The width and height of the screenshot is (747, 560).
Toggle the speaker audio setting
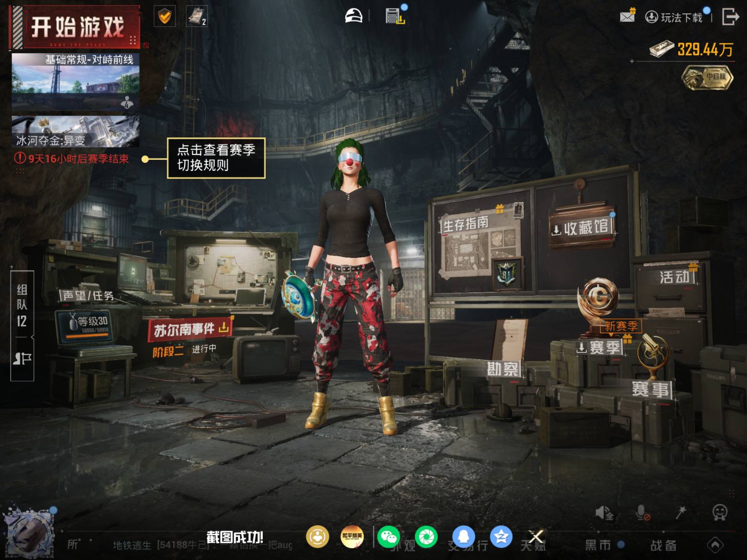click(x=604, y=513)
